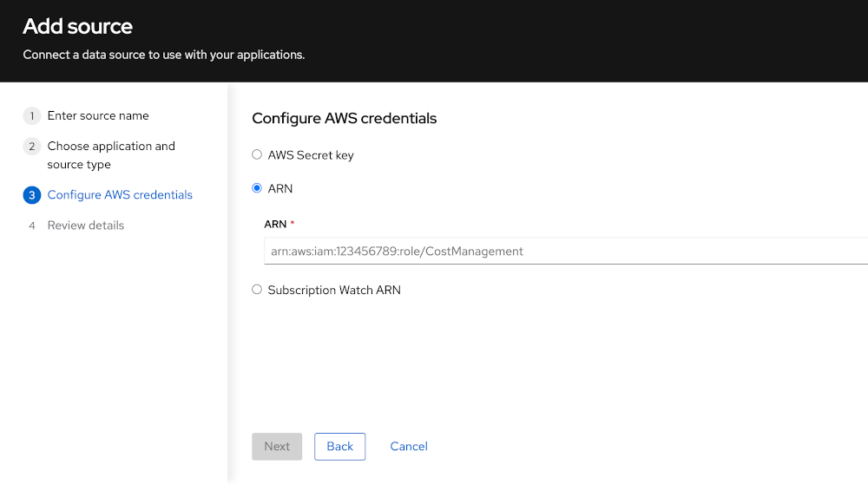Image resolution: width=868 pixels, height=484 pixels.
Task: Go to the Enter source name step
Action: [x=98, y=116]
